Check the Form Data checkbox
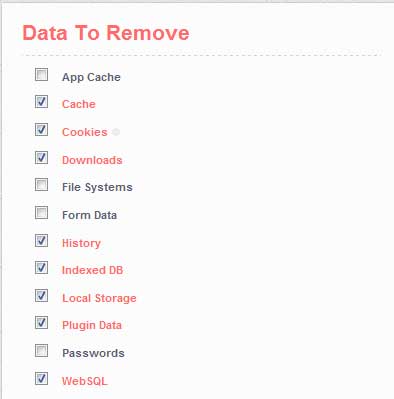 point(41,213)
